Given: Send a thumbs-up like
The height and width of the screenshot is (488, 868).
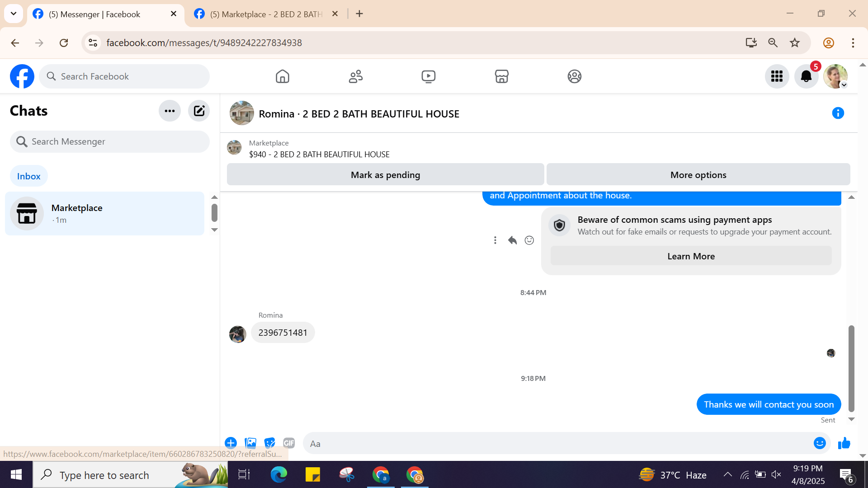Looking at the screenshot, I should [844, 443].
